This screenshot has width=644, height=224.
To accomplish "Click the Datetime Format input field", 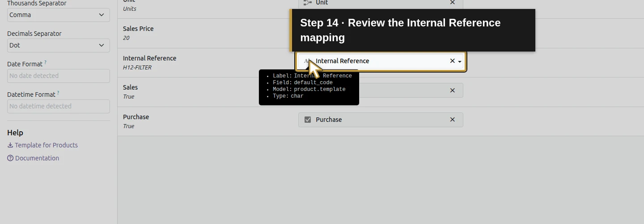I will 59,106.
